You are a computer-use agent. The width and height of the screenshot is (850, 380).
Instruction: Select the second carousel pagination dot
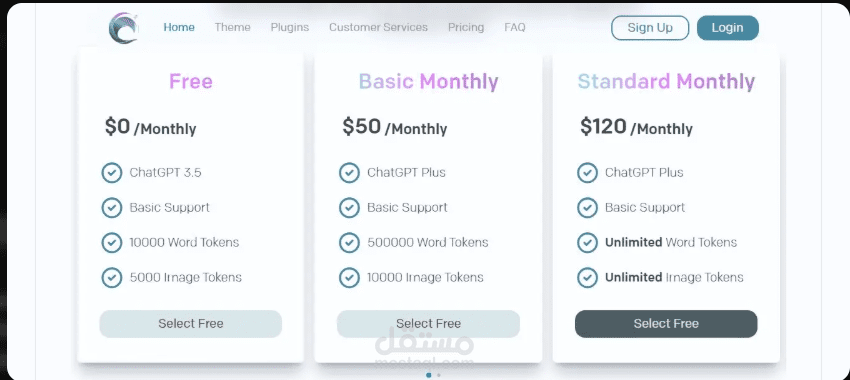click(x=439, y=375)
